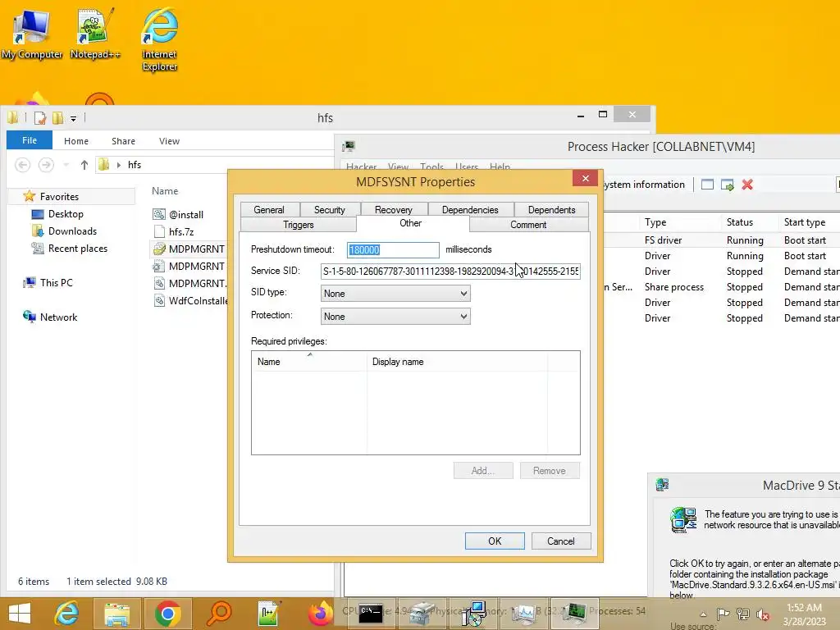Click window icon in Process Hacker toolbar
The height and width of the screenshot is (630, 840).
click(707, 185)
